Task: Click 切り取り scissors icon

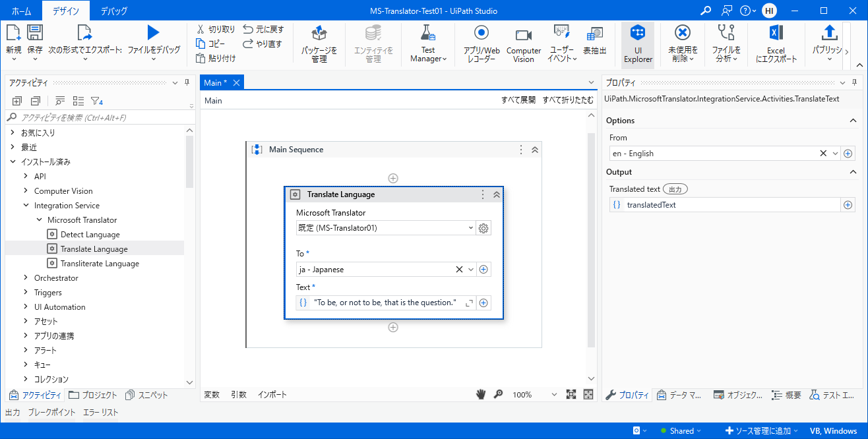Action: click(x=201, y=29)
